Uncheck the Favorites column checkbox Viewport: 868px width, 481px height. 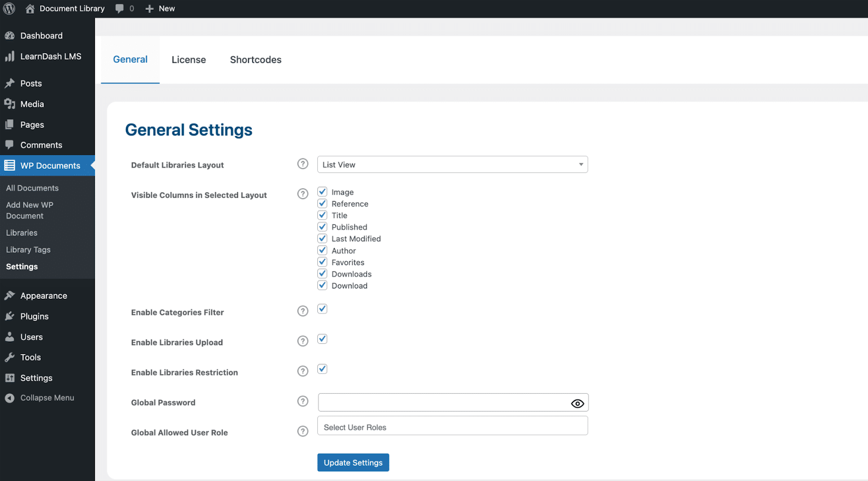click(322, 262)
